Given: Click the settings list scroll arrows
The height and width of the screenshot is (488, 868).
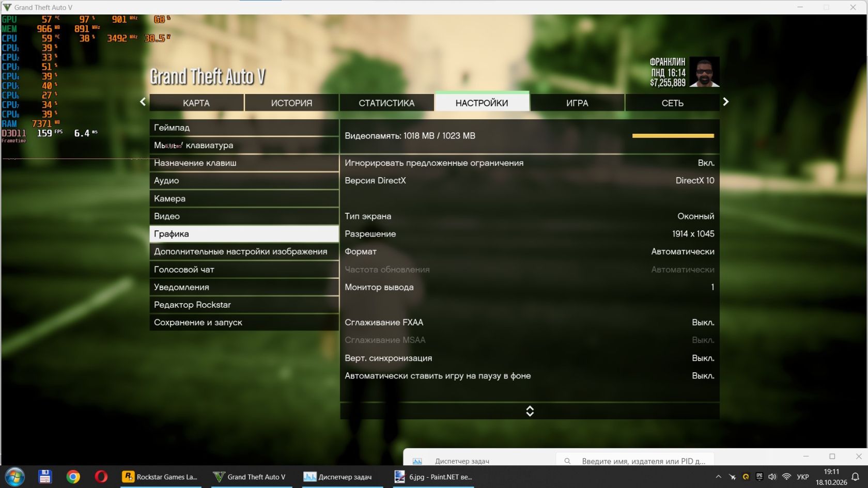Looking at the screenshot, I should [530, 411].
